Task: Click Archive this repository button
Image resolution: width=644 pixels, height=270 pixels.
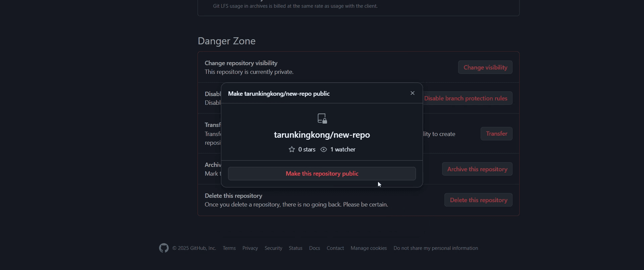Action: [477, 169]
